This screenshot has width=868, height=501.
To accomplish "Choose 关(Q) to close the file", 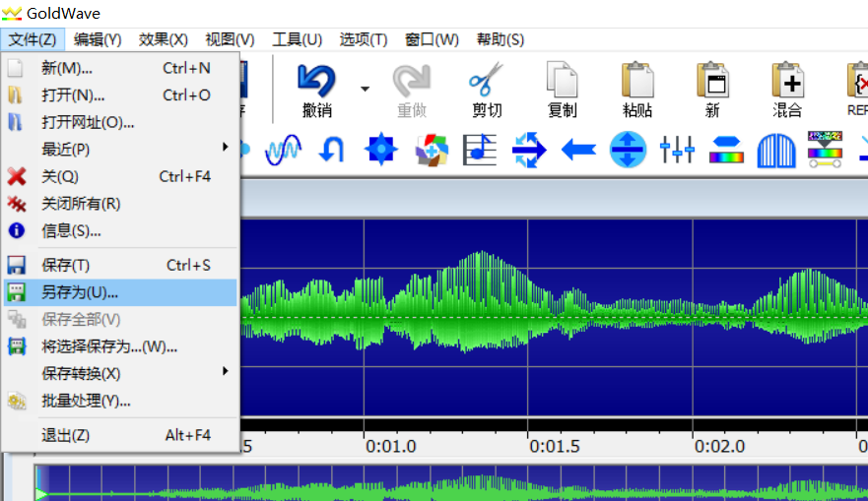I will [x=120, y=176].
